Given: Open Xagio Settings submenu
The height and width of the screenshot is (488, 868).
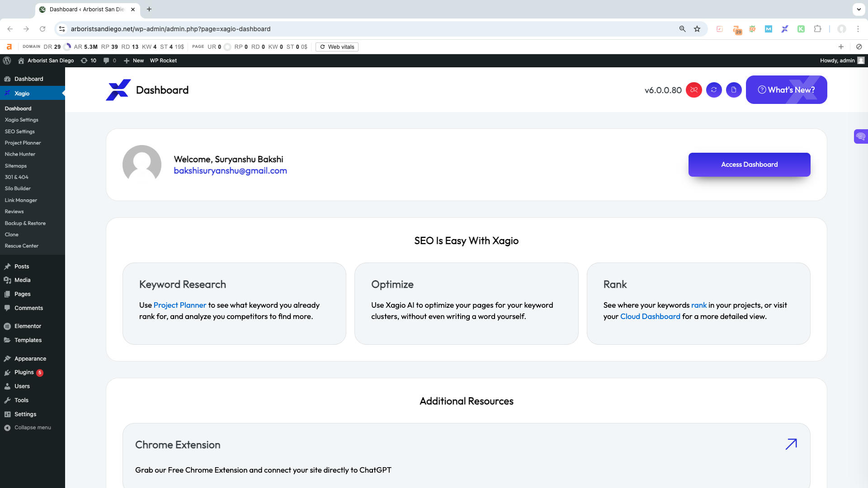Looking at the screenshot, I should pyautogui.click(x=22, y=120).
